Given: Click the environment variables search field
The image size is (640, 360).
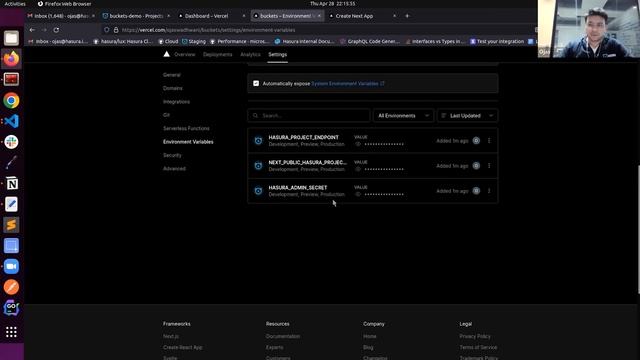Looking at the screenshot, I should 309,116.
